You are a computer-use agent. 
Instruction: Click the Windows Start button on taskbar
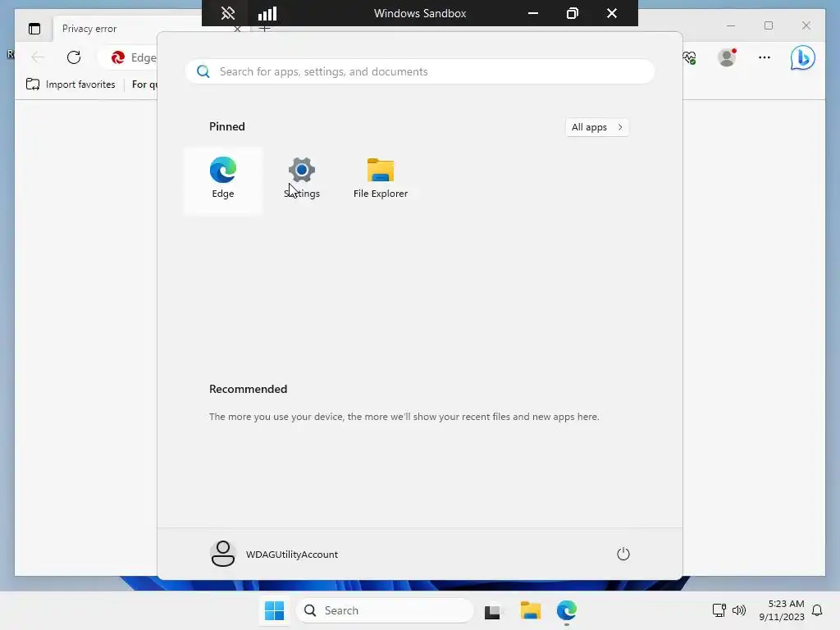point(274,610)
